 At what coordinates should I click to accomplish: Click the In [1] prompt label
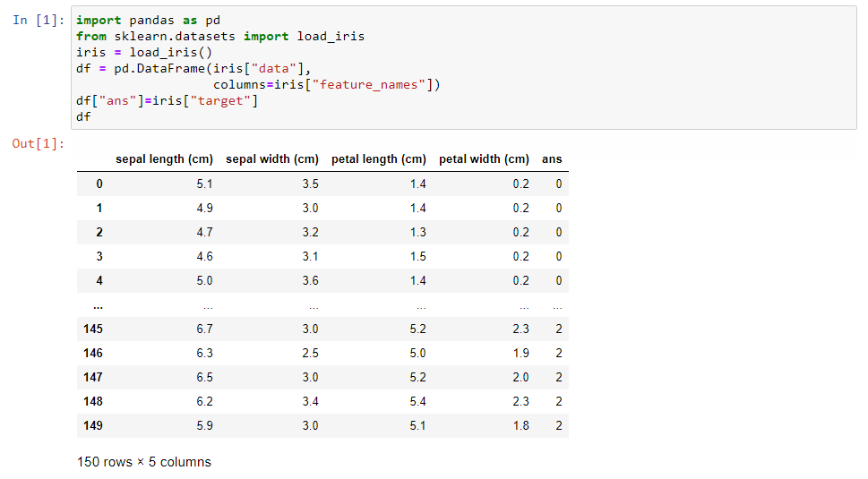pyautogui.click(x=39, y=21)
